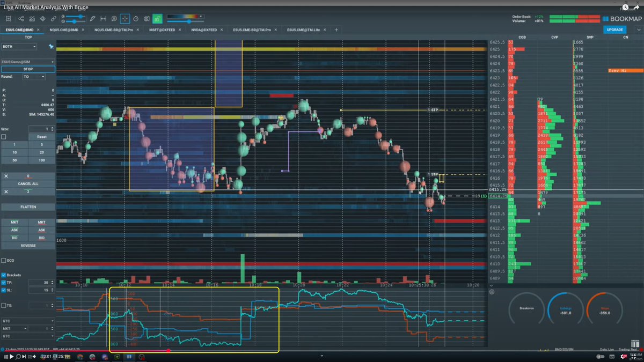The image size is (644, 362).
Task: Close the ESU5.CME@BMD tab
Action: [x=38, y=29]
